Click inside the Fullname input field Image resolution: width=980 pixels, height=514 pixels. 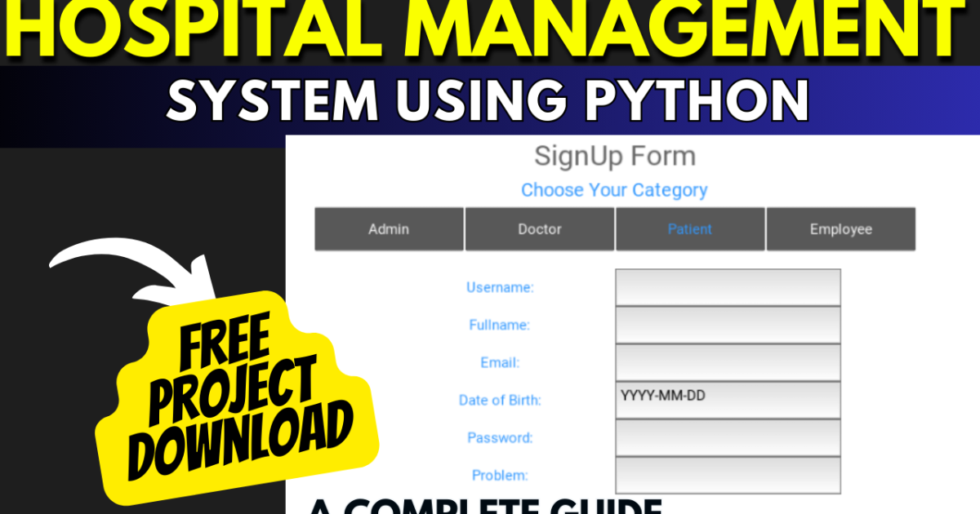[x=727, y=325]
